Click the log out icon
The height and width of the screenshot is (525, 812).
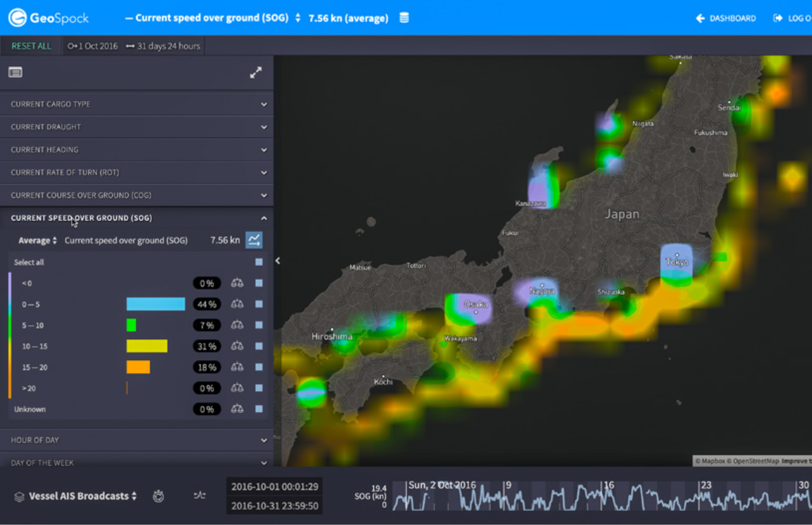tap(778, 18)
